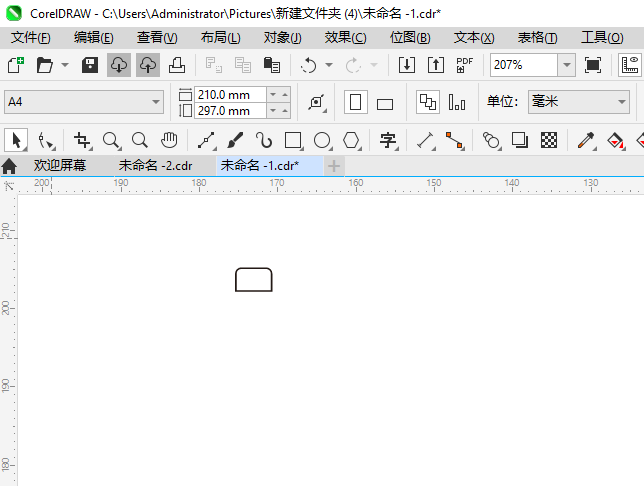Click the Paste clipboard icon

click(x=271, y=65)
